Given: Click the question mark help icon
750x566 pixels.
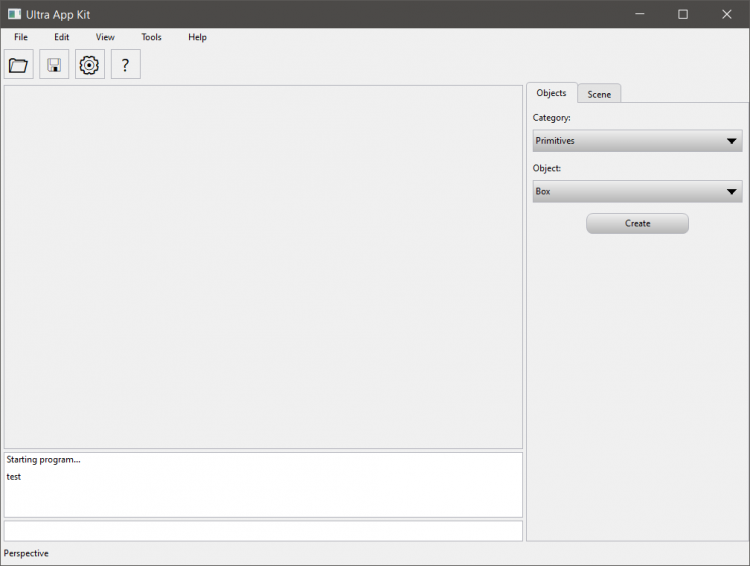Looking at the screenshot, I should click(125, 65).
